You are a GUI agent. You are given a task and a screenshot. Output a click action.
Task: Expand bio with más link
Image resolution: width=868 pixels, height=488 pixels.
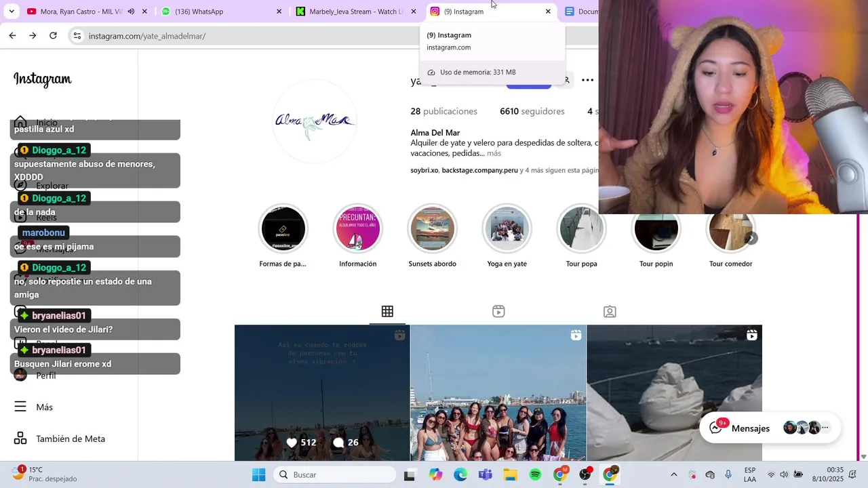(494, 153)
